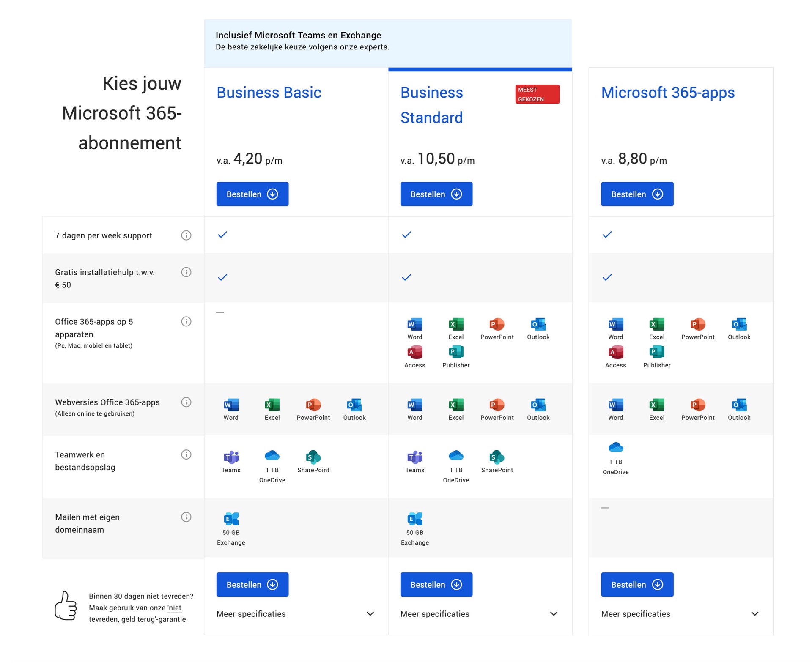Click web Outlook icon in Business Basic column
Image resolution: width=812 pixels, height=665 pixels.
354,405
